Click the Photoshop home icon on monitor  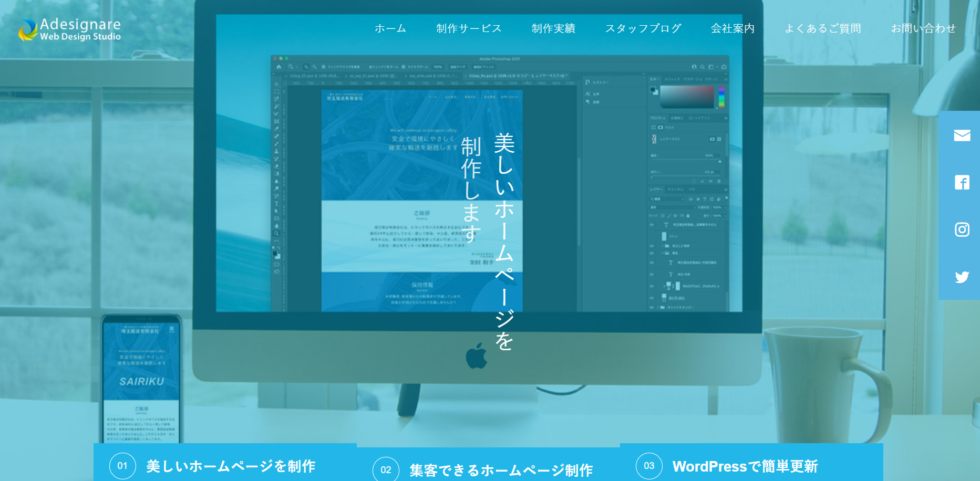pos(278,67)
